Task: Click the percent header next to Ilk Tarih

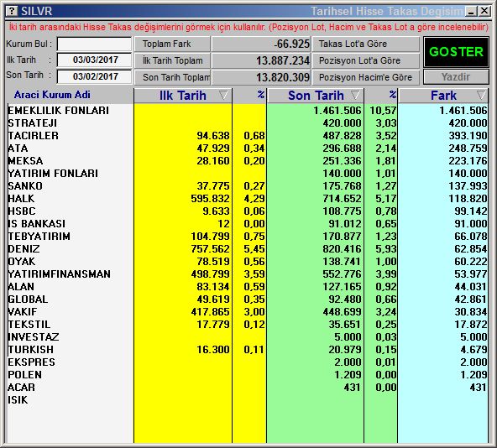Action: [261, 95]
